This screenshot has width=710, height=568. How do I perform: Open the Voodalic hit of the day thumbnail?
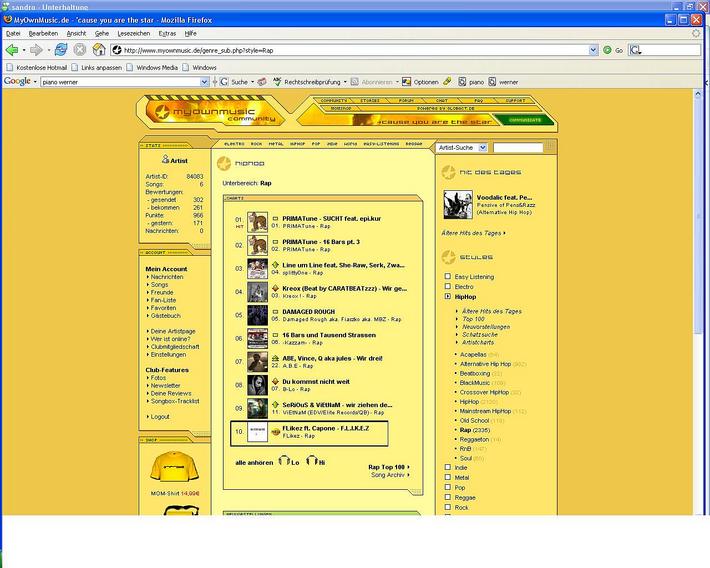click(x=457, y=205)
